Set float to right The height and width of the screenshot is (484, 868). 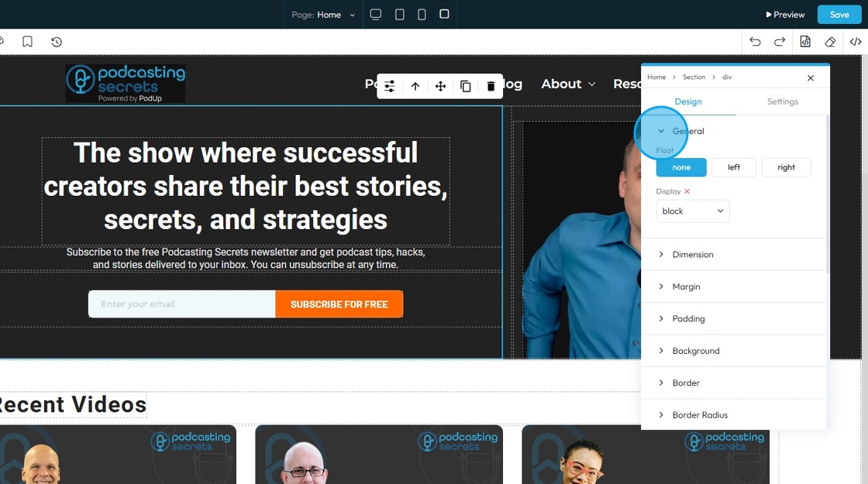tap(786, 167)
